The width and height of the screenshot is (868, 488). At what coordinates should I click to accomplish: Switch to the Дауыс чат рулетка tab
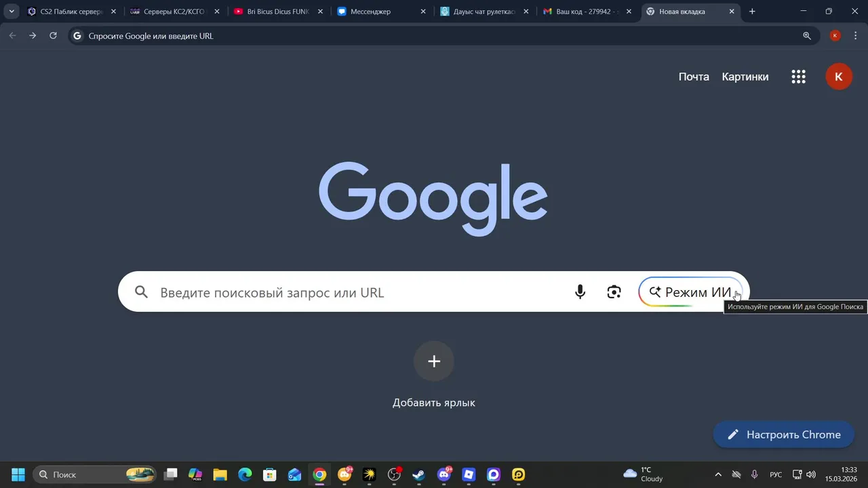(485, 12)
